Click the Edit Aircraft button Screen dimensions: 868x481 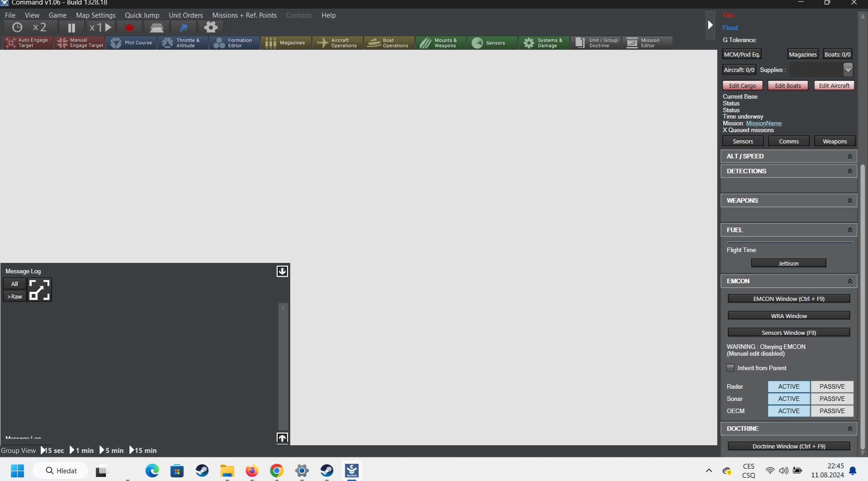[834, 86]
